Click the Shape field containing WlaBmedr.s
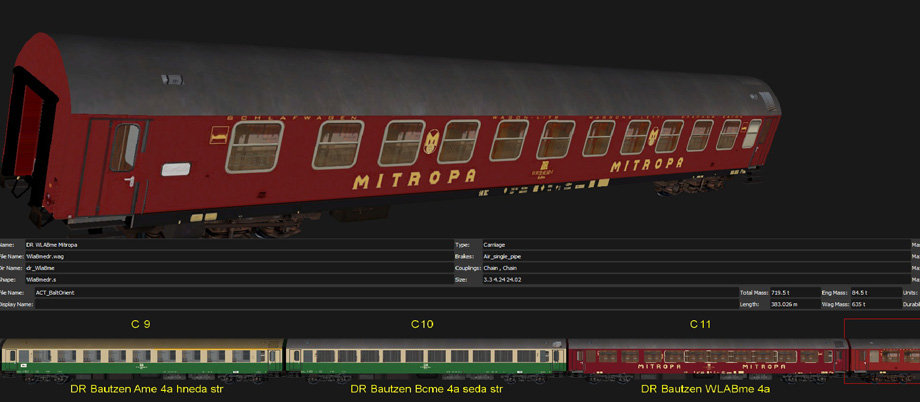The height and width of the screenshot is (402, 920). click(x=238, y=280)
